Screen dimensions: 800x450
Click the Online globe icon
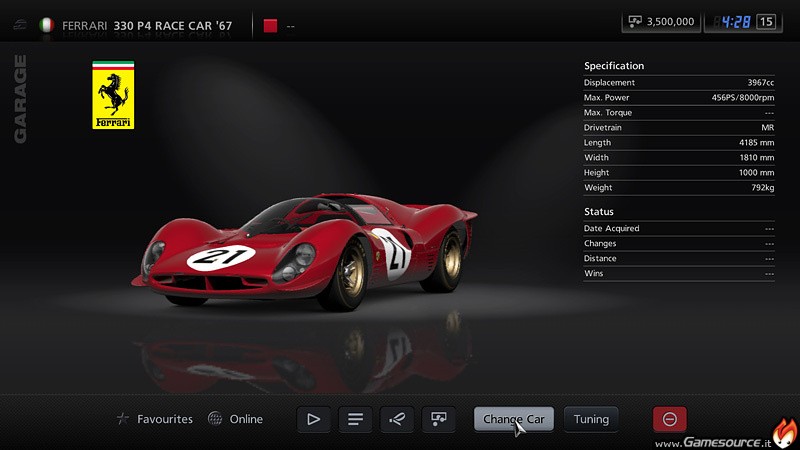pos(214,419)
